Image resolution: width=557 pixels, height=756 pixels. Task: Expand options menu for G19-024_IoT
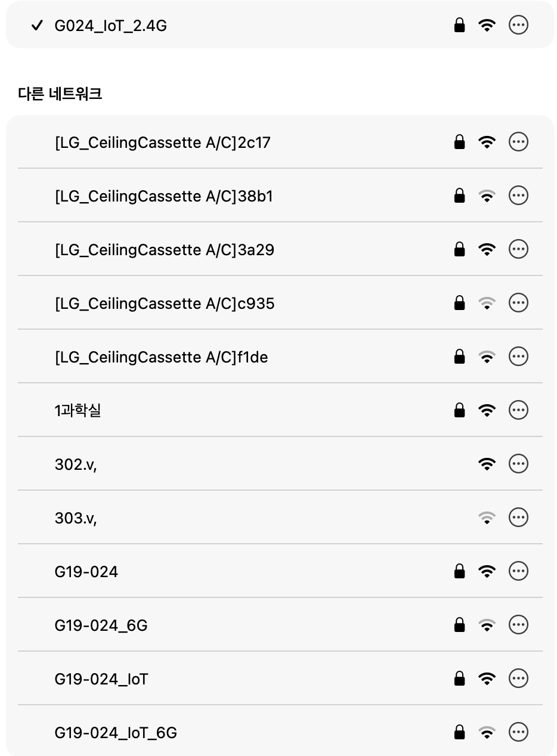[518, 678]
